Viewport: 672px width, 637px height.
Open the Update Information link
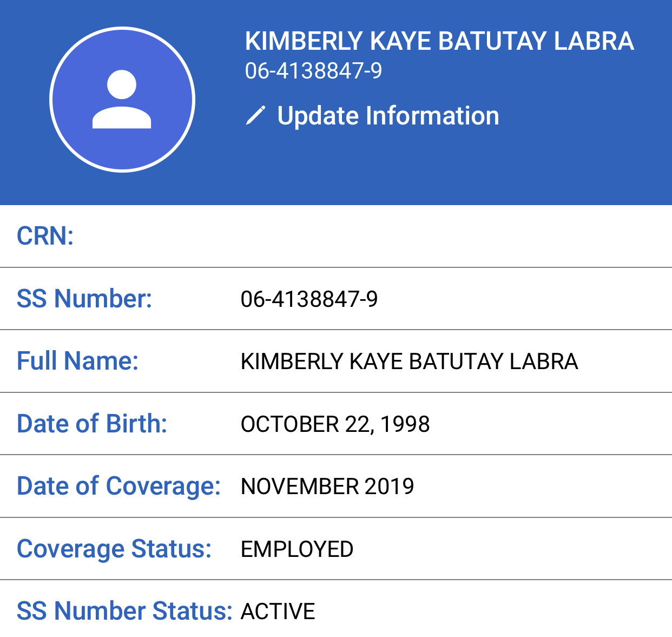[x=387, y=116]
